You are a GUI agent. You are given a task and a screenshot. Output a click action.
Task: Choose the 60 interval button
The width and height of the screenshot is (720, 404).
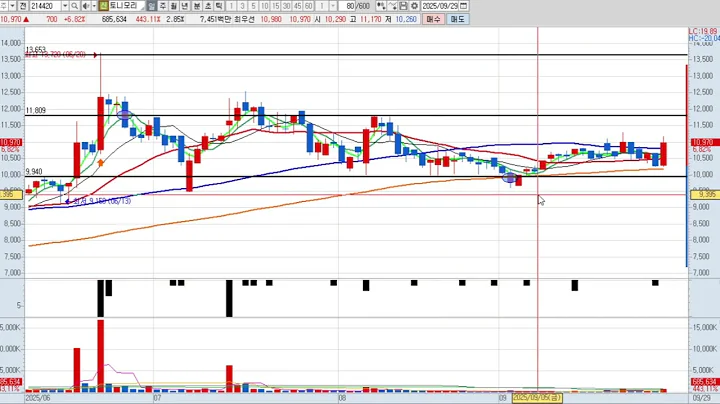(x=309, y=6)
